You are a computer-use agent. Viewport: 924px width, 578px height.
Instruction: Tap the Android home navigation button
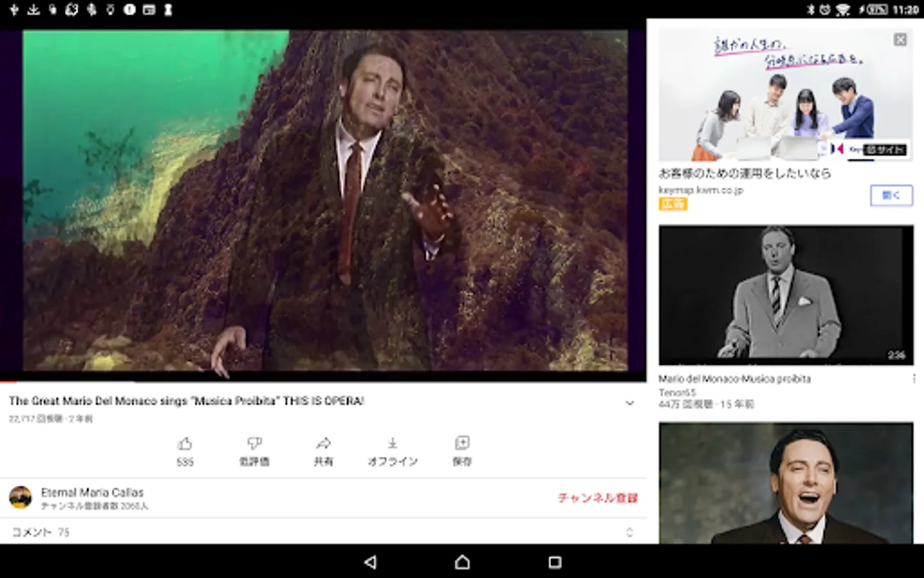click(462, 562)
